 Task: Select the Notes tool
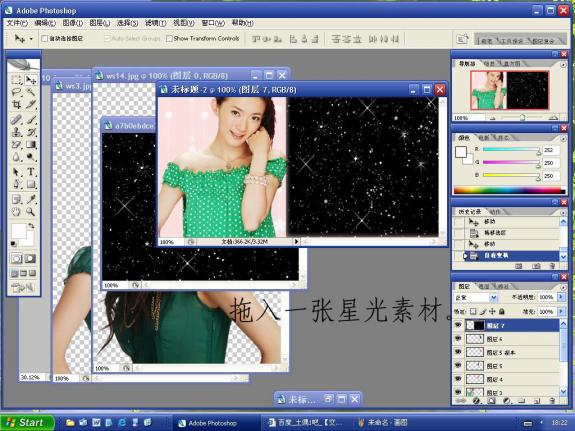click(17, 199)
